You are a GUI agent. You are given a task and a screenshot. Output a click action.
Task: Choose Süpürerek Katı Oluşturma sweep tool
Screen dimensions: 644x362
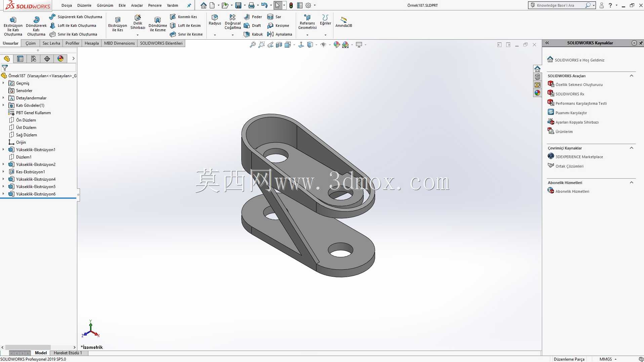click(76, 17)
